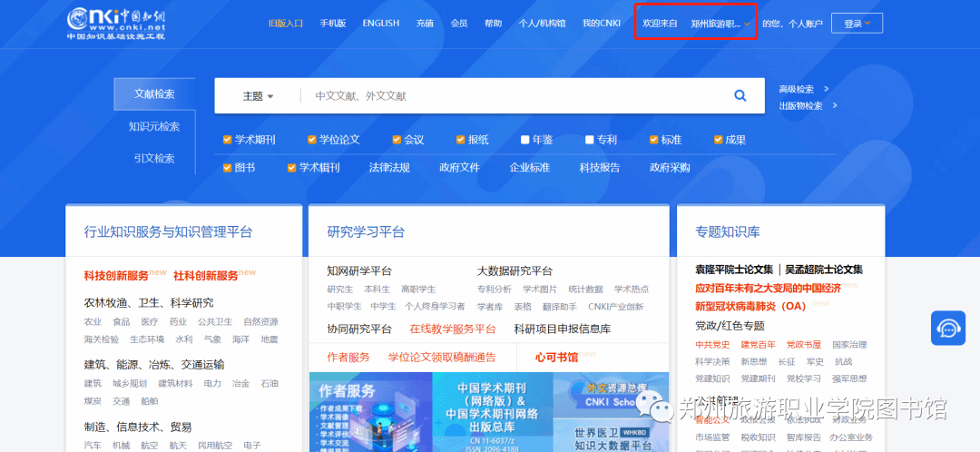Open the headset customer service widget
The height and width of the screenshot is (452, 980).
pos(948,328)
